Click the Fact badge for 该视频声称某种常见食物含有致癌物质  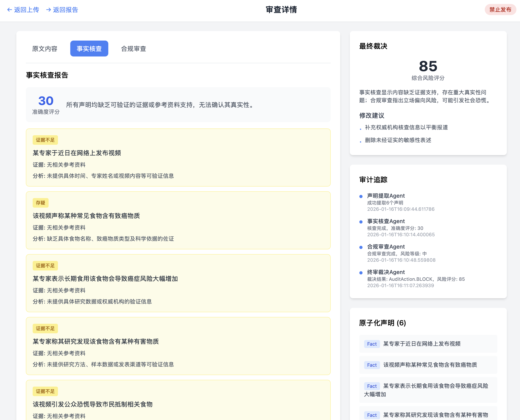pos(372,365)
